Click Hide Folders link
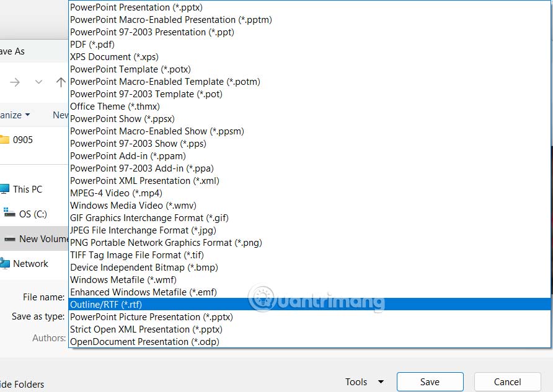Screen dimensions: 553x392 pos(22,384)
